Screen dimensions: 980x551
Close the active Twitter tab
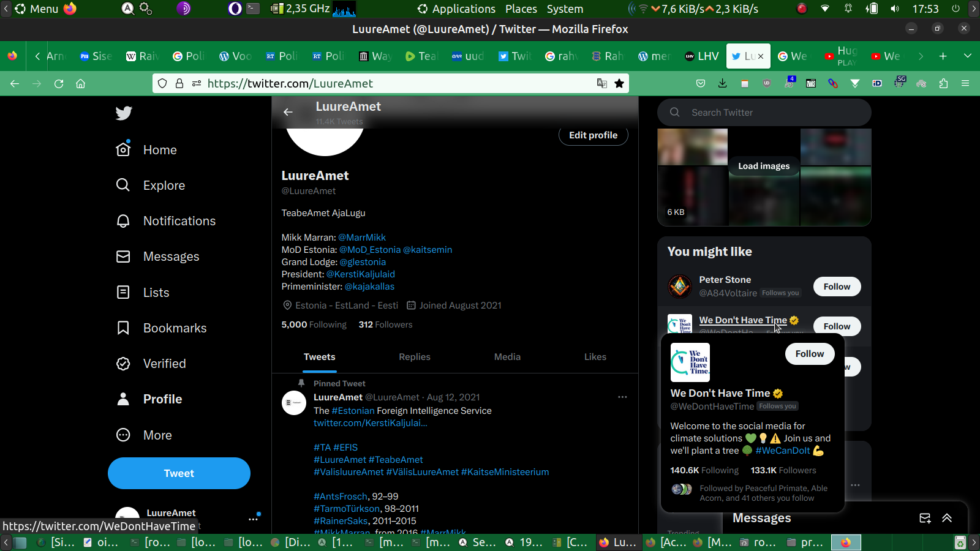pos(761,56)
